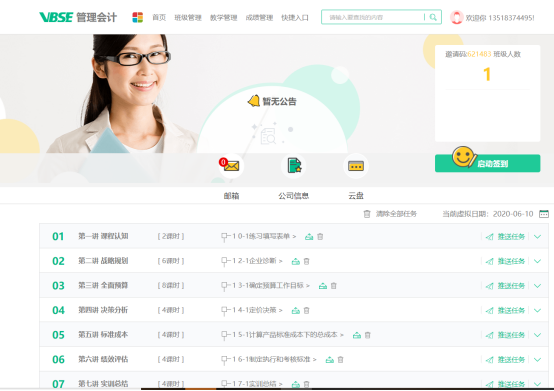Viewport: 554px width, 391px height.
Task: Click the user avatar icon
Action: coord(456,17)
